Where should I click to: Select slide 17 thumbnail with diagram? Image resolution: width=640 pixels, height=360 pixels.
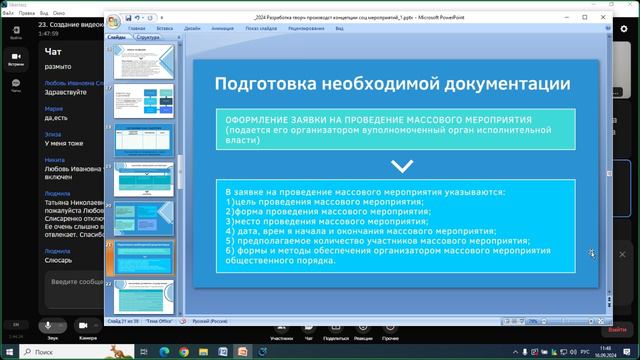tap(144, 101)
